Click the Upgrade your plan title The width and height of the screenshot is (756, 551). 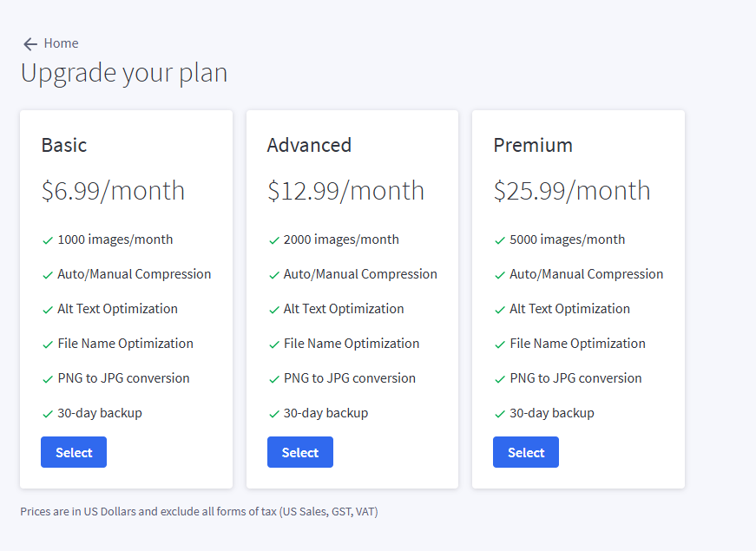point(124,73)
